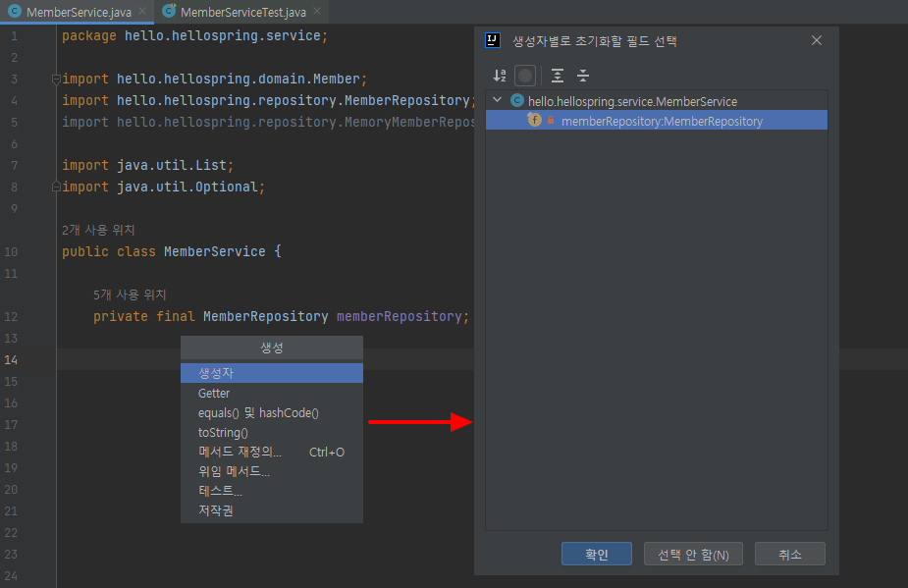Click the MemberService.java tab file icon
Image resolution: width=908 pixels, height=588 pixels.
pyautogui.click(x=15, y=11)
